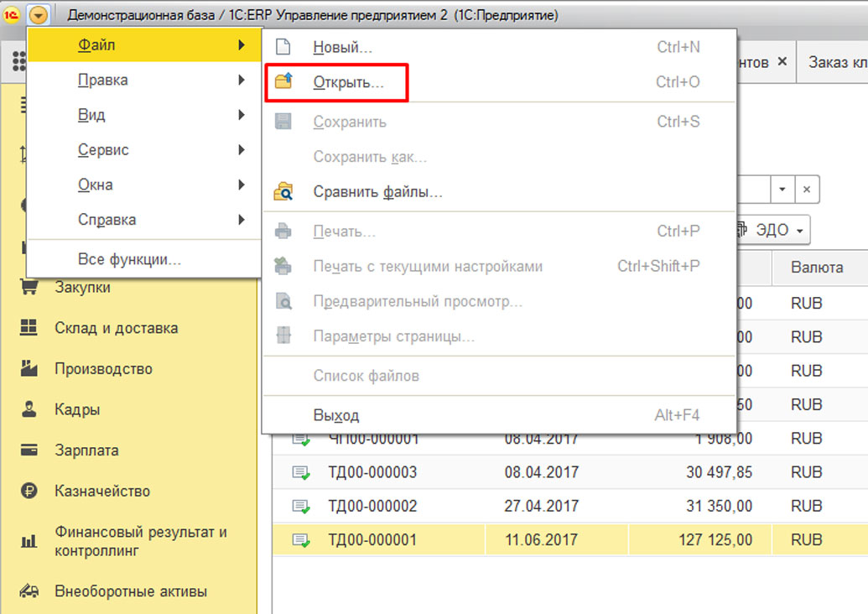Click the yellow main menu dropdown button
This screenshot has height=614, width=868.
pyautogui.click(x=39, y=15)
